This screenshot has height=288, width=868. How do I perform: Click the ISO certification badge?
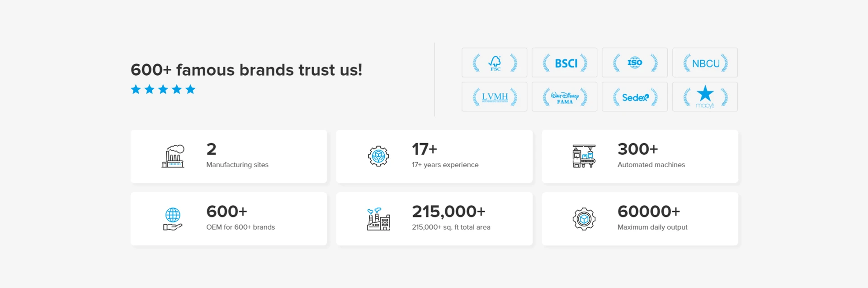[x=635, y=62]
